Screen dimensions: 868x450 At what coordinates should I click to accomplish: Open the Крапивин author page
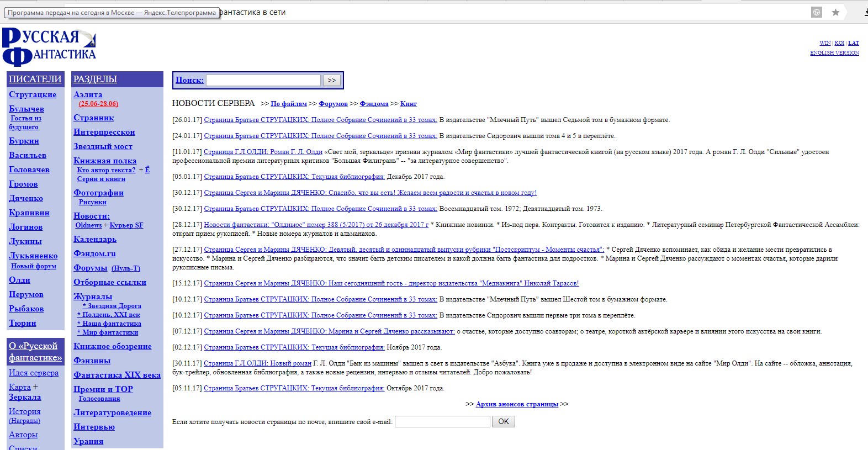point(29,213)
